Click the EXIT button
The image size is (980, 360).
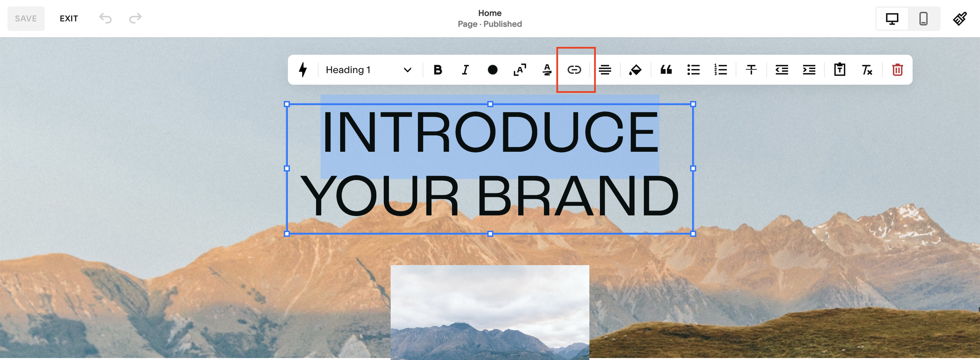pyautogui.click(x=69, y=18)
